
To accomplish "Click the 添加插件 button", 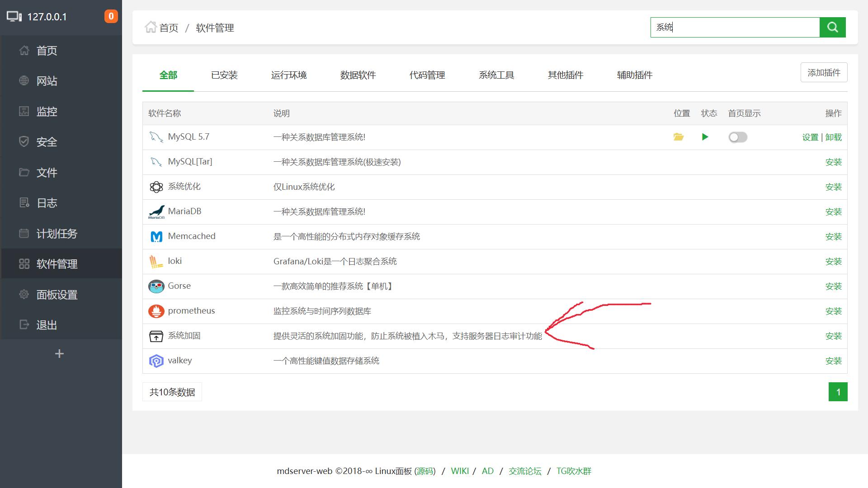I will [824, 72].
